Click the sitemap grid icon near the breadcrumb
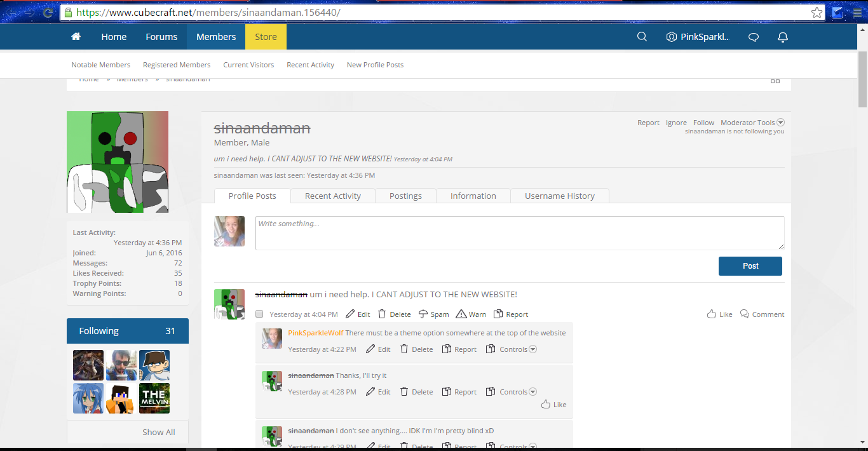This screenshot has width=868, height=451. pyautogui.click(x=775, y=80)
